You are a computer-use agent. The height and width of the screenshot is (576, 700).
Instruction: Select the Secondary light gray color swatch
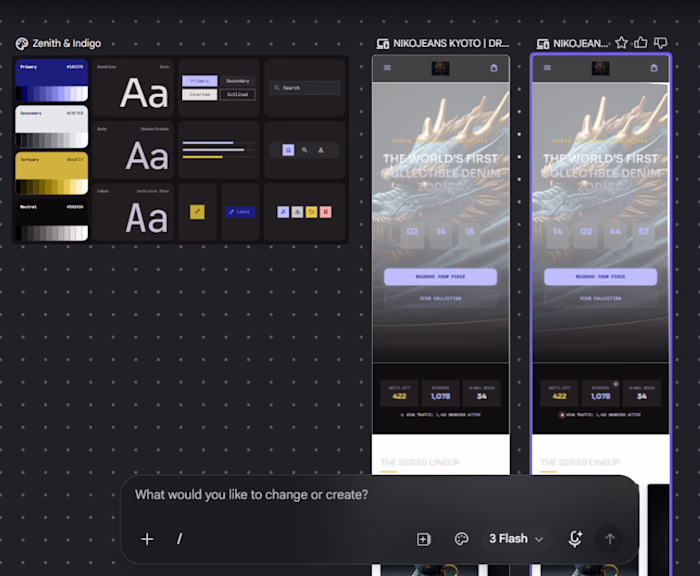[x=52, y=127]
